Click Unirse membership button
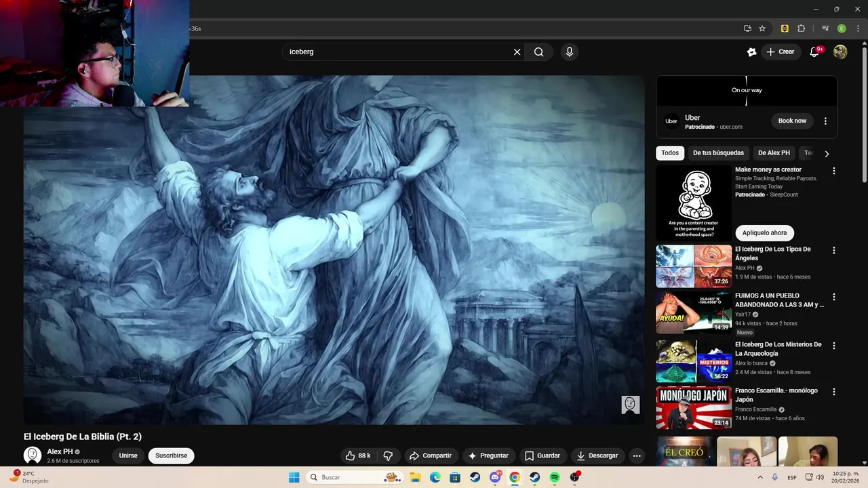Screen dimensions: 868x488 click(128, 455)
